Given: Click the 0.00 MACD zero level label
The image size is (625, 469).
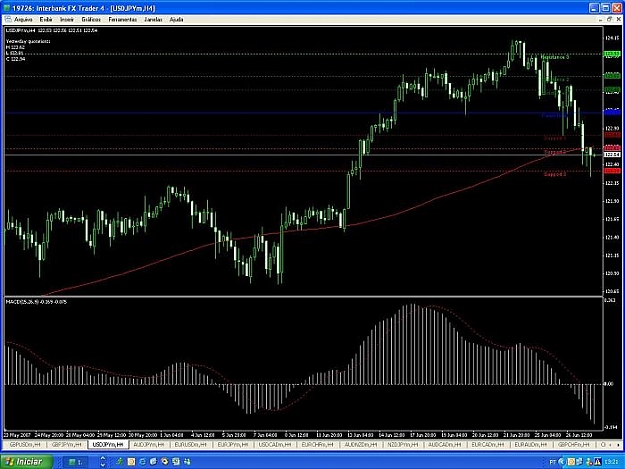Looking at the screenshot, I should (x=609, y=384).
